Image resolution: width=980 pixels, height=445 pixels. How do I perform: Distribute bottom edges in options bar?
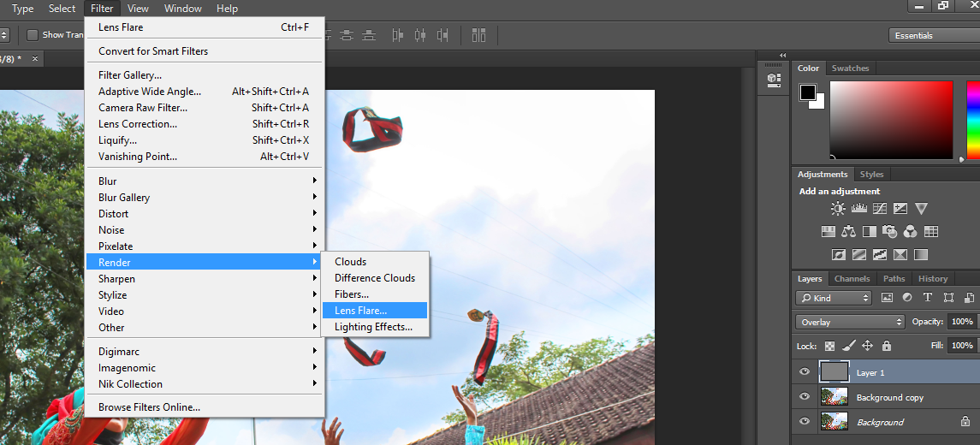coord(370,36)
